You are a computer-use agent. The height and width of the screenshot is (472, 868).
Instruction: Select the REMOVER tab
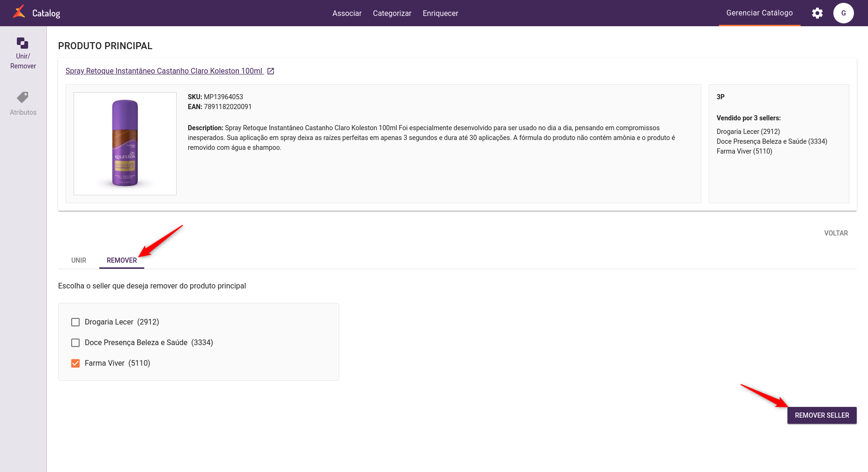(122, 260)
